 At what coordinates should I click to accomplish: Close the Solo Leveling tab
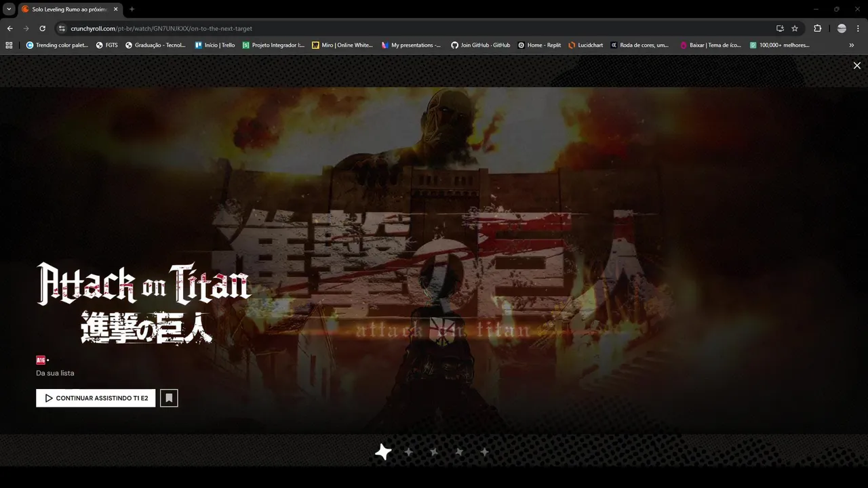pos(115,9)
